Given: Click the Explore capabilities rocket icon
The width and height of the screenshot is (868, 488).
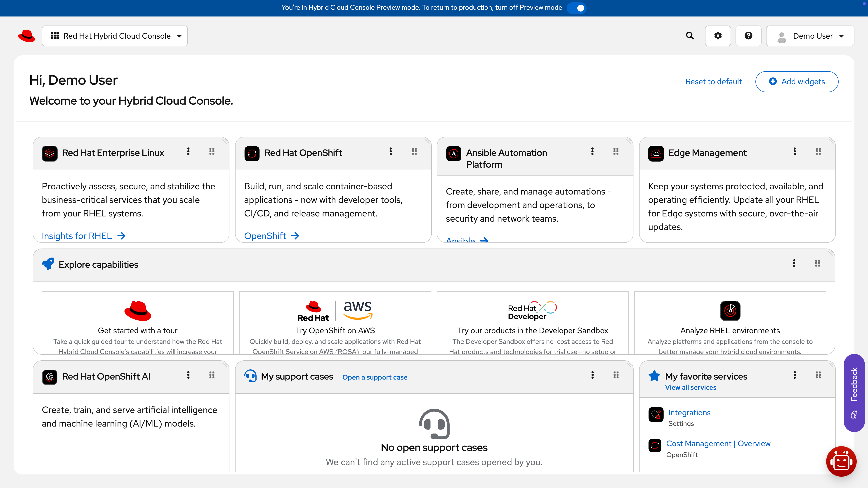Looking at the screenshot, I should pos(47,264).
